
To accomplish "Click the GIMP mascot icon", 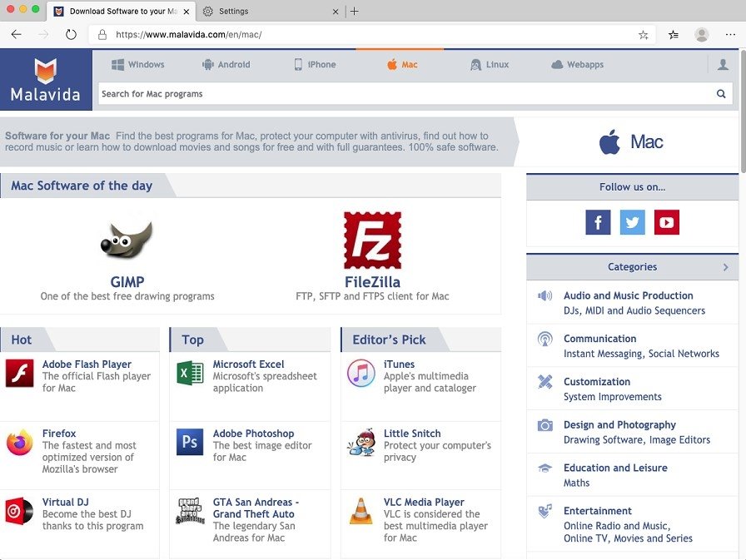I will [x=127, y=240].
